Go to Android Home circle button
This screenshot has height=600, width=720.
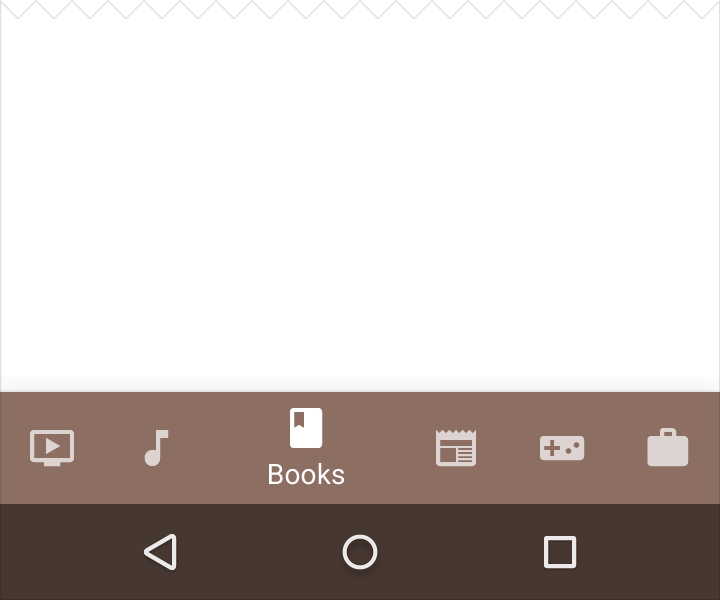click(360, 552)
